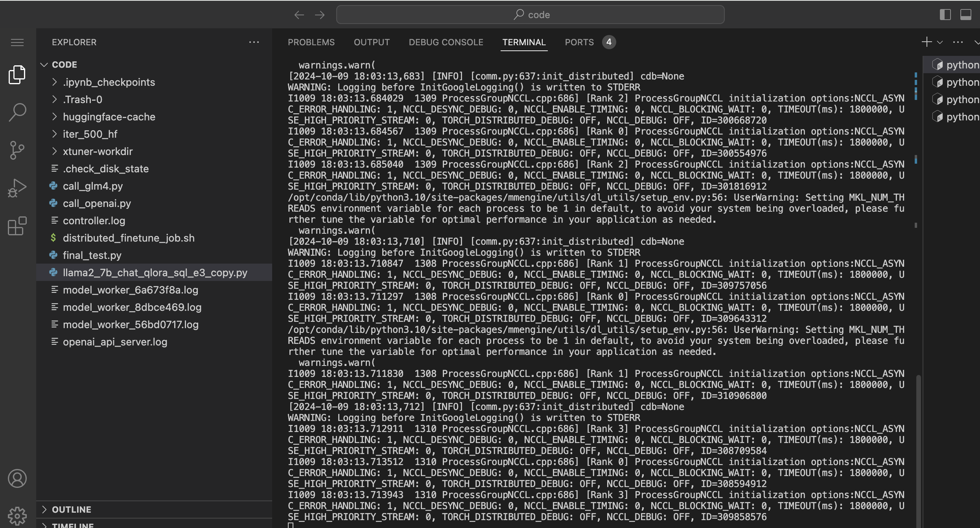Open the Search view in activity bar
The width and height of the screenshot is (980, 528).
pos(17,112)
